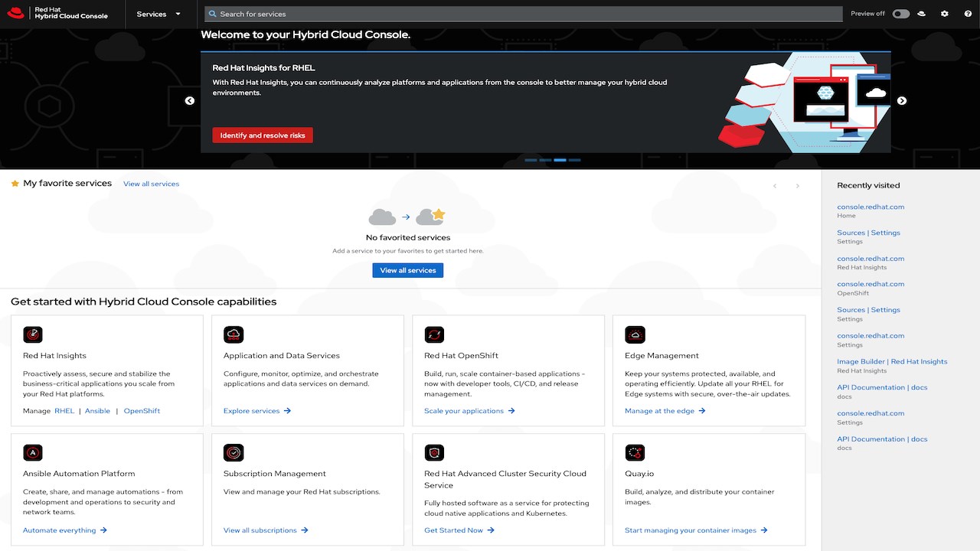Viewport: 980px width, 551px height.
Task: Click Identify and resolve risks button
Action: 263,135
